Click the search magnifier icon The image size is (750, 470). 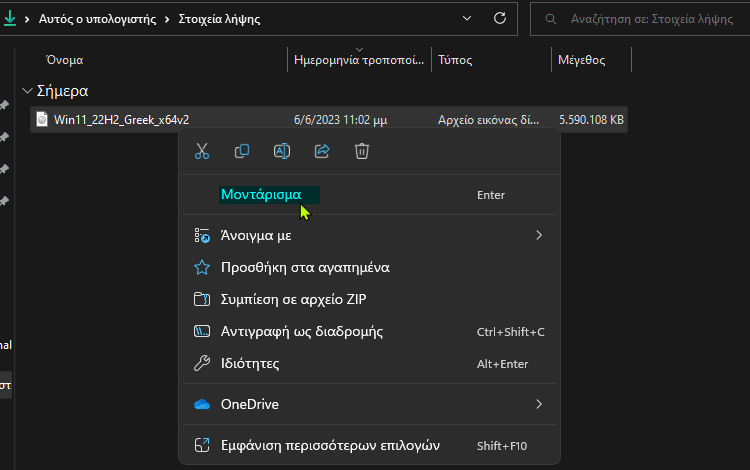pyautogui.click(x=551, y=19)
